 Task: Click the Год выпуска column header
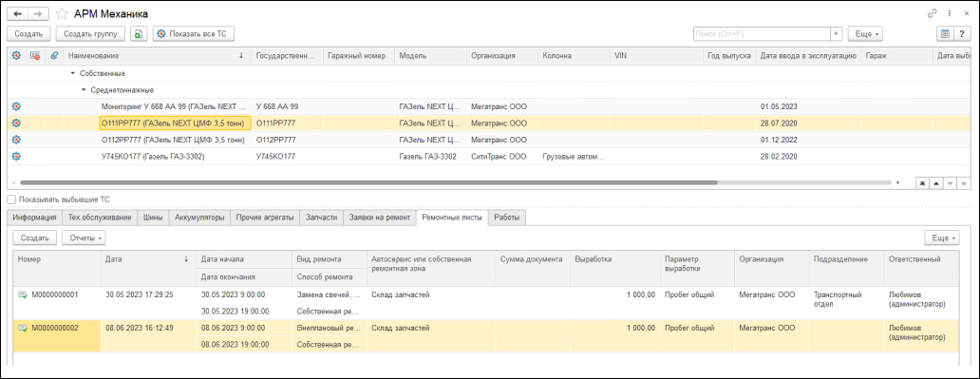(728, 56)
